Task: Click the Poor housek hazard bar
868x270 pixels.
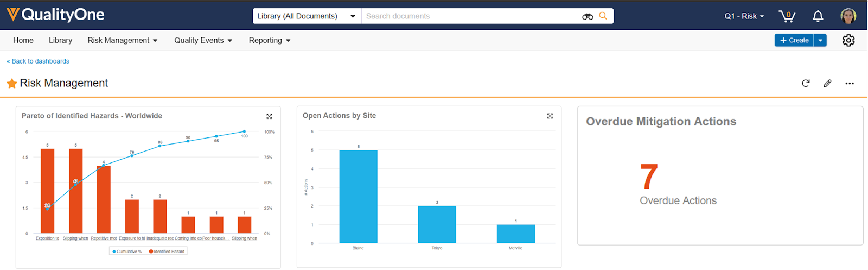Action: 216,225
